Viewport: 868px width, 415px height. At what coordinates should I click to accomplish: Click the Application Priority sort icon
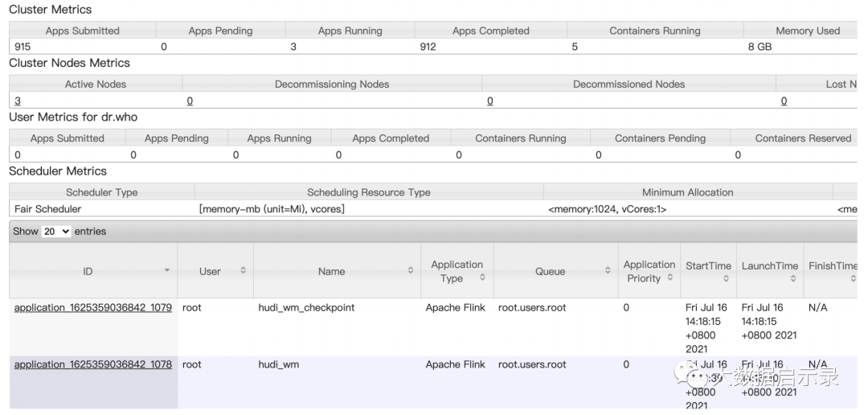(x=669, y=278)
